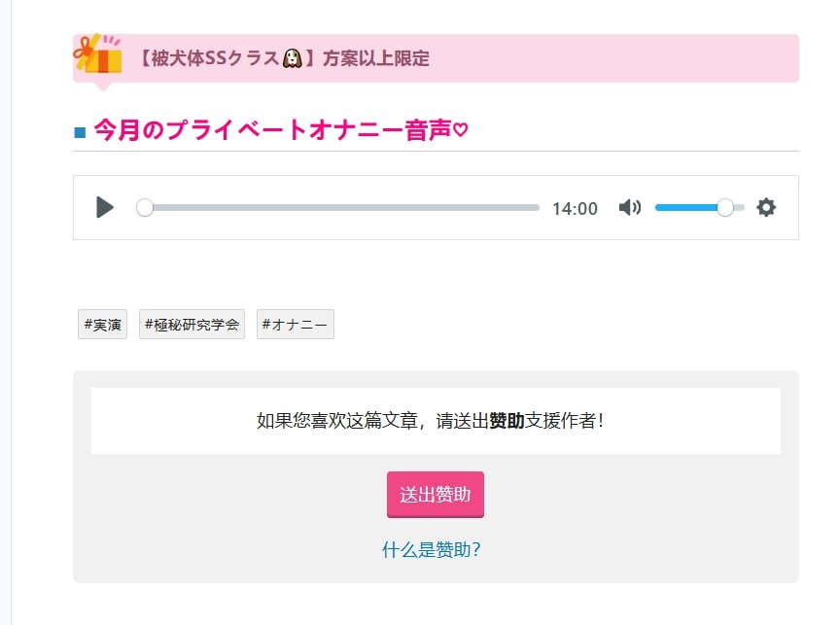The width and height of the screenshot is (840, 625).
Task: Click the middle of the audio seek bar
Action: 341,207
